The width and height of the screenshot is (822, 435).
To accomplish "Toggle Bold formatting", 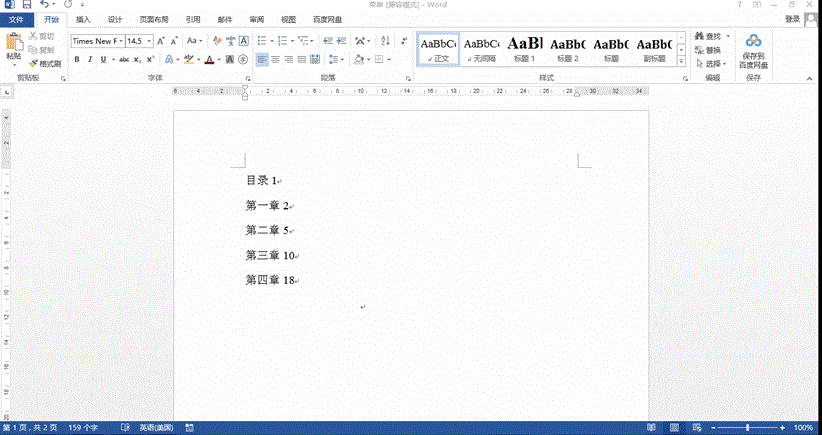I will (76, 60).
